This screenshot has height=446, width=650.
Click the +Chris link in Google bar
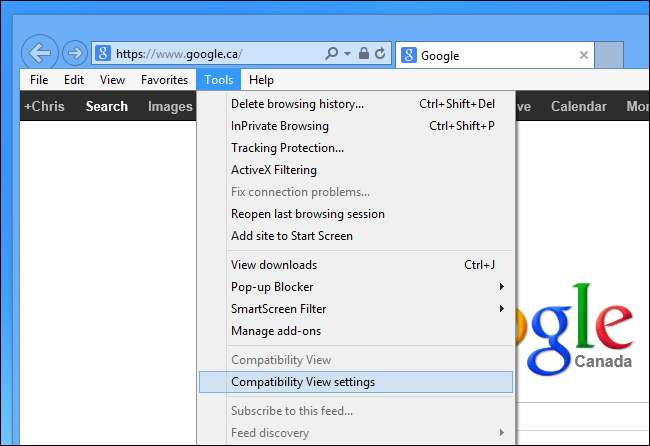44,106
